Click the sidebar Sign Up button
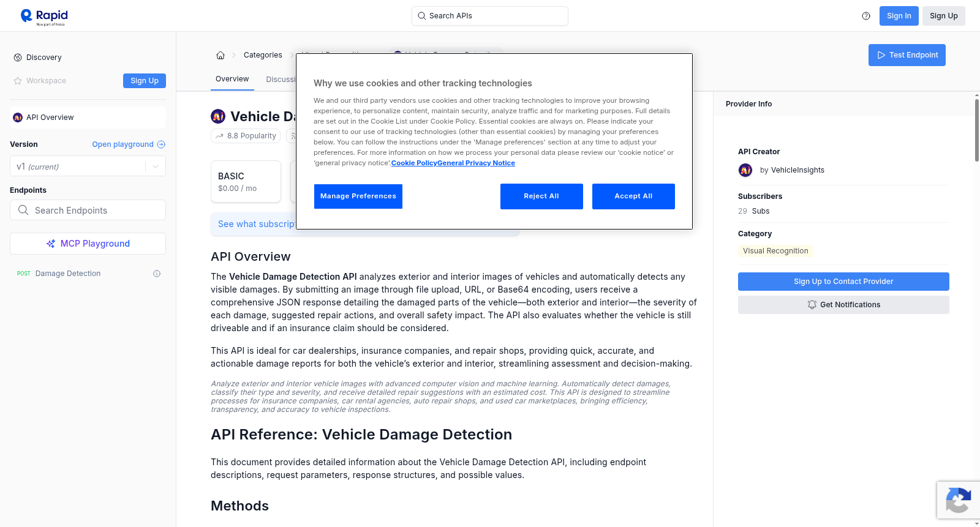Screen dimensions: 980x527 pyautogui.click(x=145, y=81)
